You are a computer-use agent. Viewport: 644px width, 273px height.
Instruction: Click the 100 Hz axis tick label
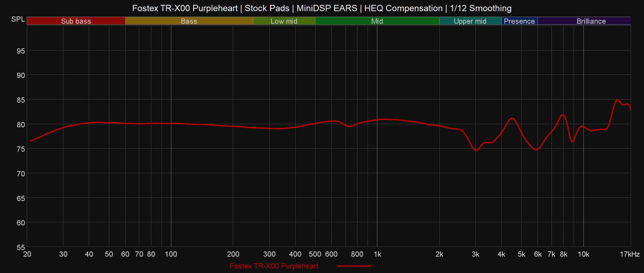point(171,254)
